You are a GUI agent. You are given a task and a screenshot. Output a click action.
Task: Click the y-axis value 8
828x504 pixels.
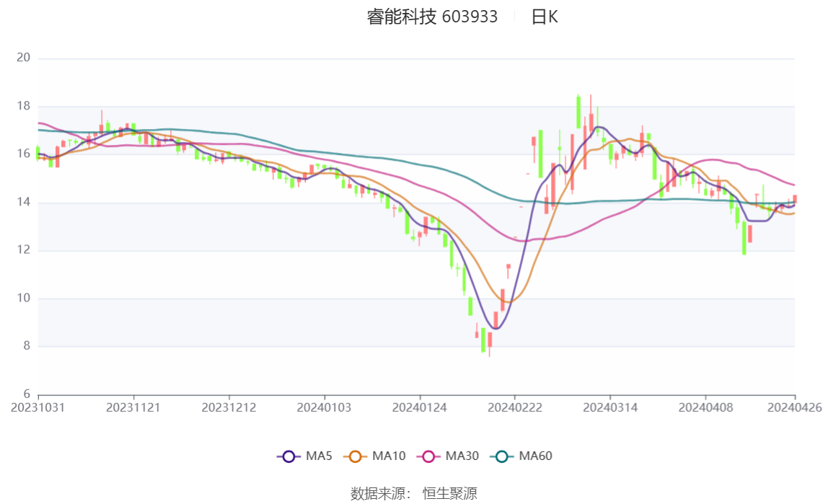27,346
